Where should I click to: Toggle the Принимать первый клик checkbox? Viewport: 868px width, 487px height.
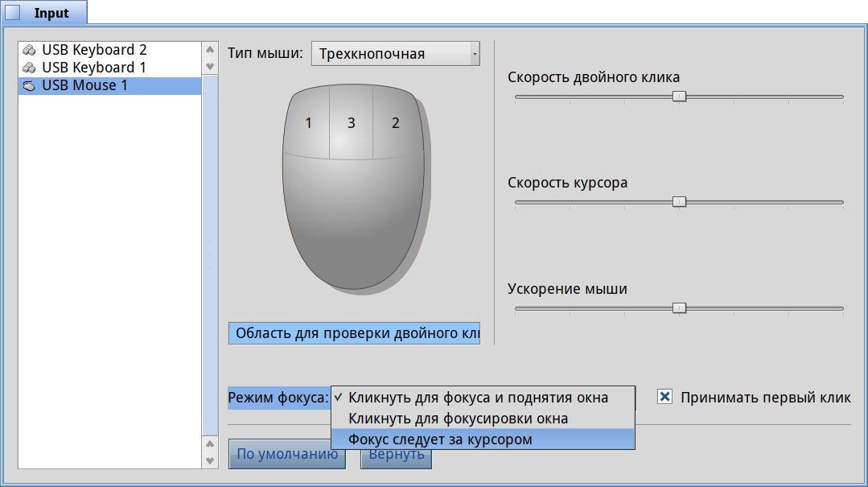click(x=664, y=397)
